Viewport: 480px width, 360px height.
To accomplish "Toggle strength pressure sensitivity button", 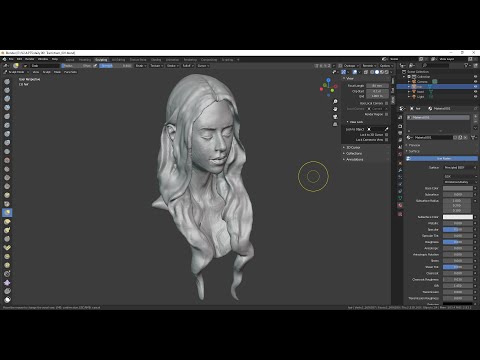I will [95, 66].
